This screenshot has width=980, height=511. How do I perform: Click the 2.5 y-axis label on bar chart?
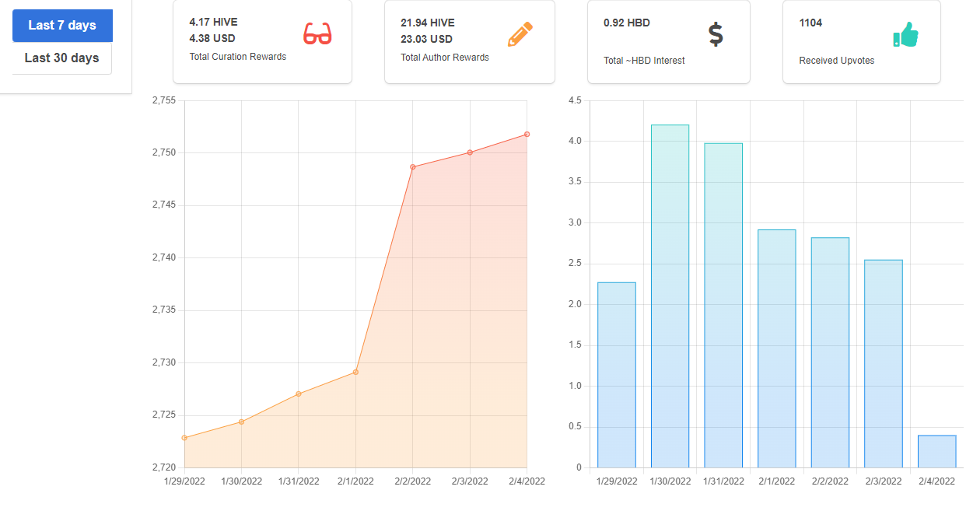point(575,264)
